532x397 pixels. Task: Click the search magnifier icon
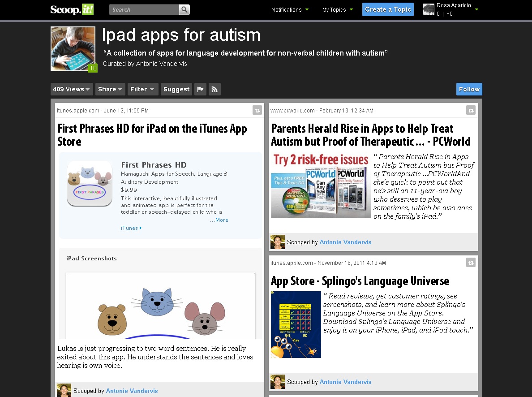[184, 9]
